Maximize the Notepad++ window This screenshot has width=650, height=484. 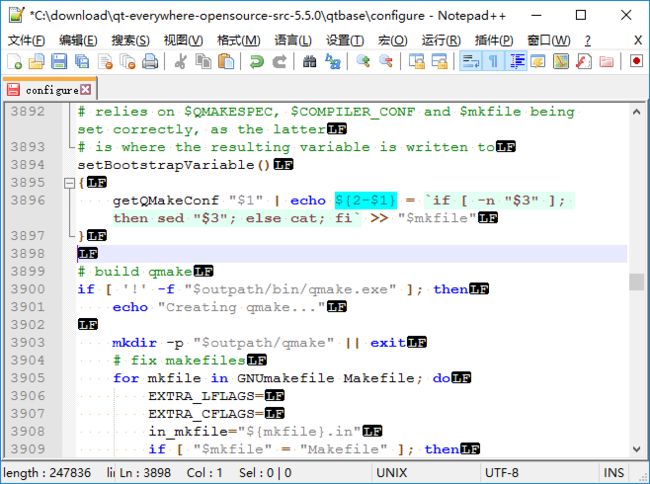581,16
